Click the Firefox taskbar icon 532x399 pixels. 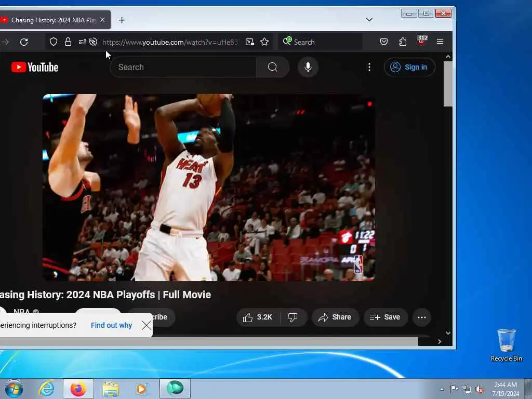[78, 389]
